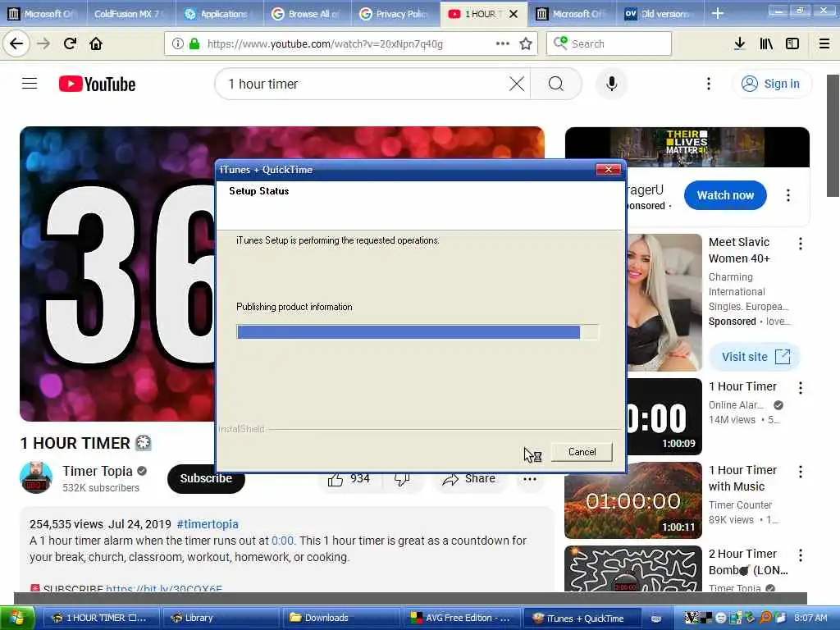Click the browser URL address field
The image size is (840, 630).
pos(351,43)
